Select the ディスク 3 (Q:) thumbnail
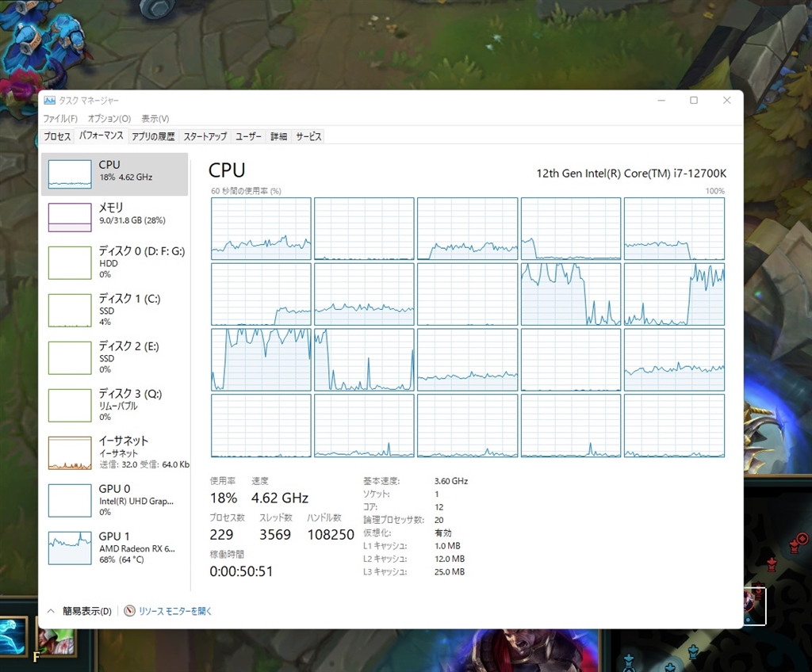 pyautogui.click(x=70, y=406)
